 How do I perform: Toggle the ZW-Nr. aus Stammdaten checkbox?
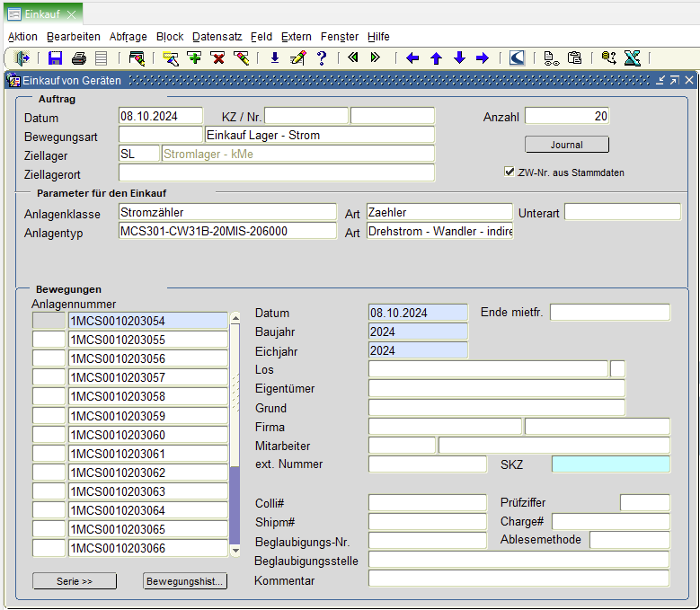tap(509, 172)
